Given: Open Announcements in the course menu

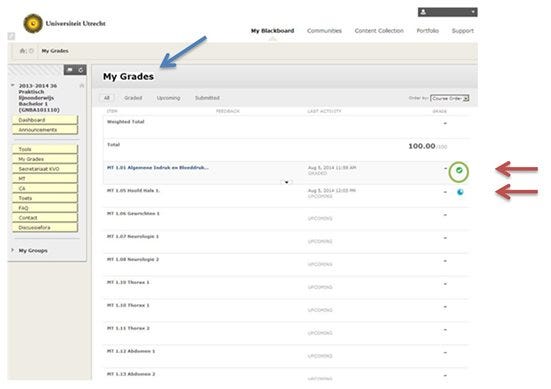Looking at the screenshot, I should (45, 130).
